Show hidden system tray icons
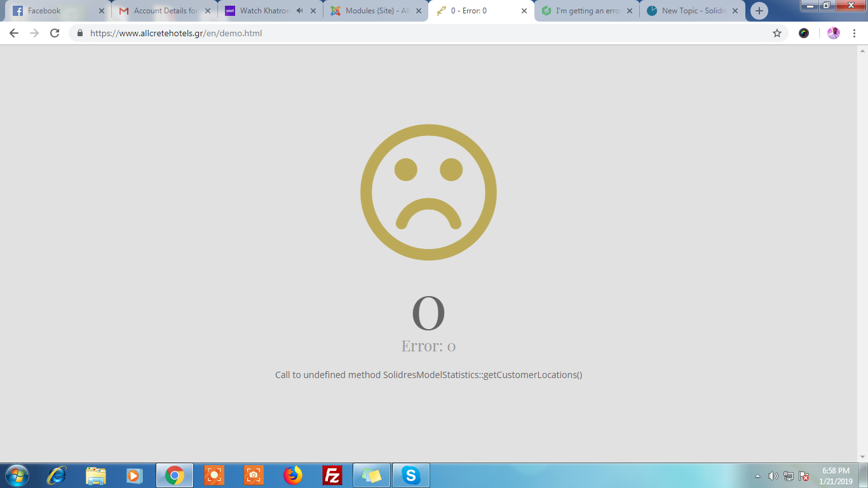Screen dimensions: 868x488 point(757,476)
